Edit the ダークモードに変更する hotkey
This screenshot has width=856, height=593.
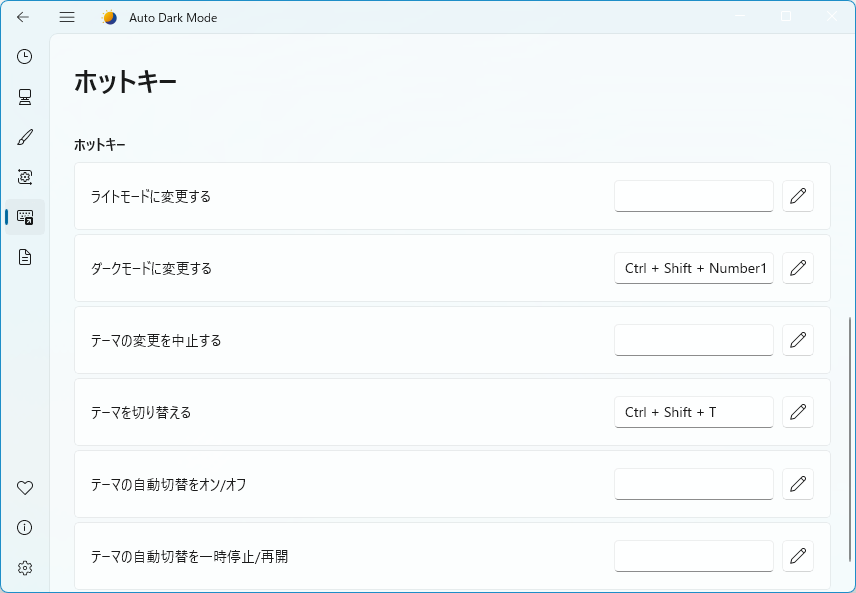click(x=797, y=268)
